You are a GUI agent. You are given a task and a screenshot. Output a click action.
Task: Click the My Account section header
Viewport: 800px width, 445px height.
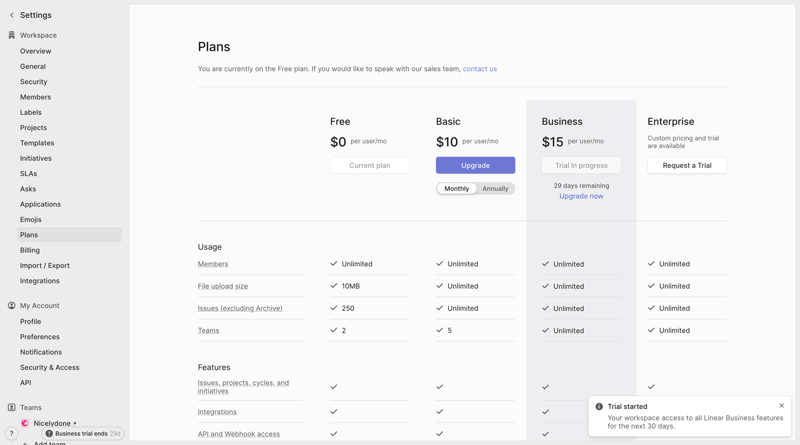click(40, 306)
